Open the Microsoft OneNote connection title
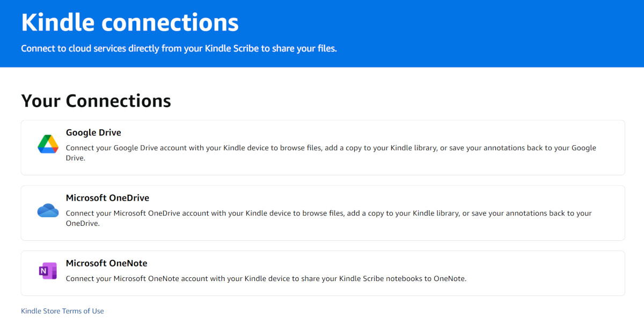The height and width of the screenshot is (332, 644). point(106,263)
